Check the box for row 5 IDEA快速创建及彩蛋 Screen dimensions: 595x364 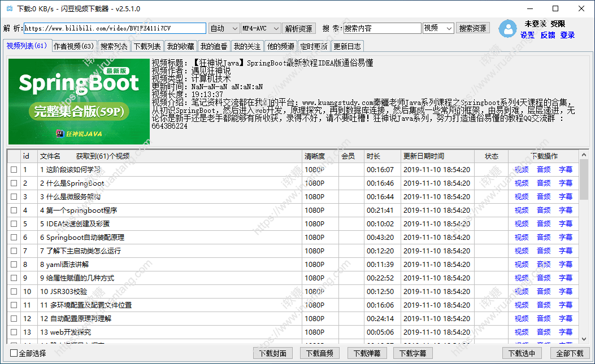(x=14, y=224)
